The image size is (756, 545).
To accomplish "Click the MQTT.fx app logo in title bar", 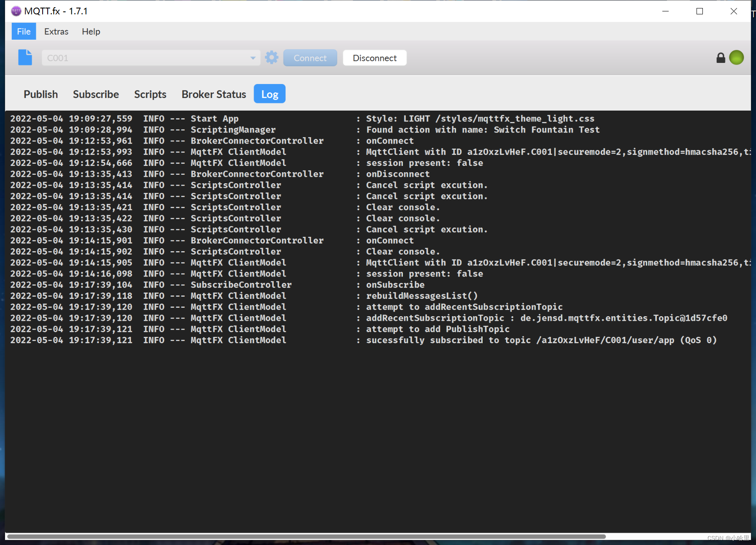I will coord(16,11).
